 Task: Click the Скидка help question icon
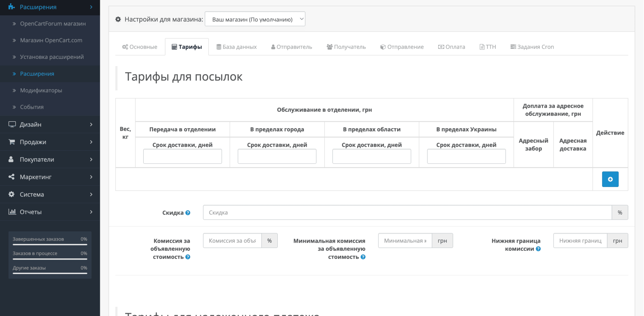(188, 213)
